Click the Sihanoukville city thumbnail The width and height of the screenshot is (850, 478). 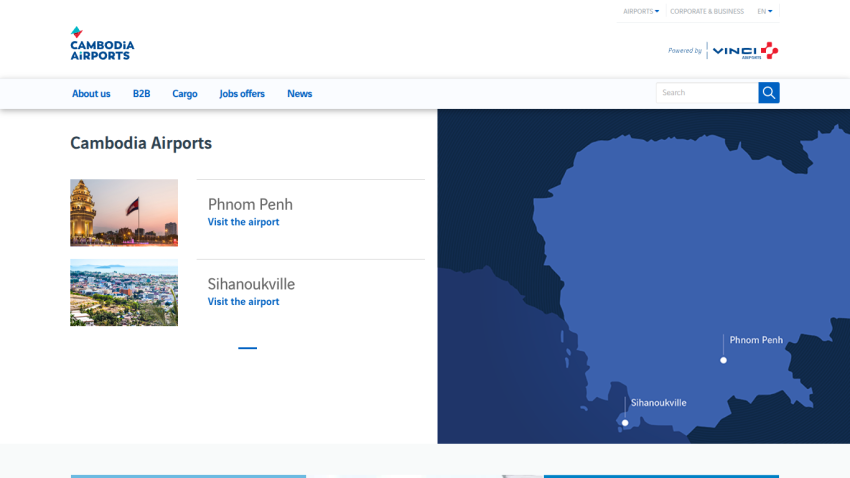[124, 293]
